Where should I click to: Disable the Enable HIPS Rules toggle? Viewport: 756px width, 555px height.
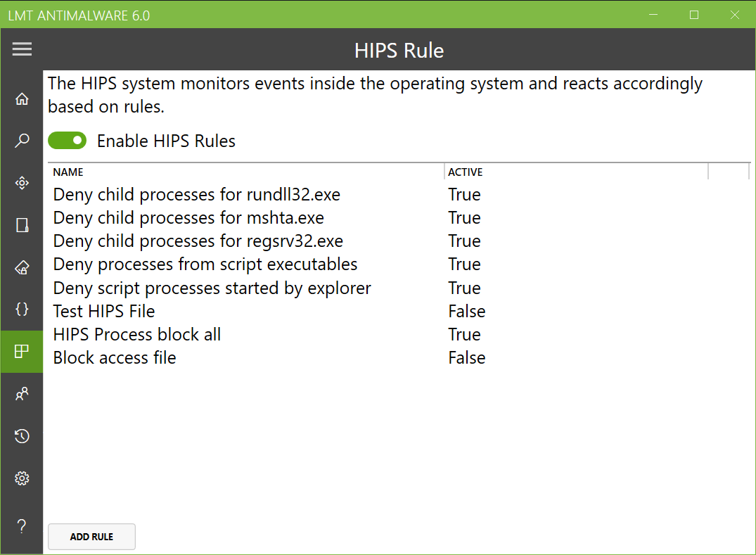pyautogui.click(x=67, y=141)
